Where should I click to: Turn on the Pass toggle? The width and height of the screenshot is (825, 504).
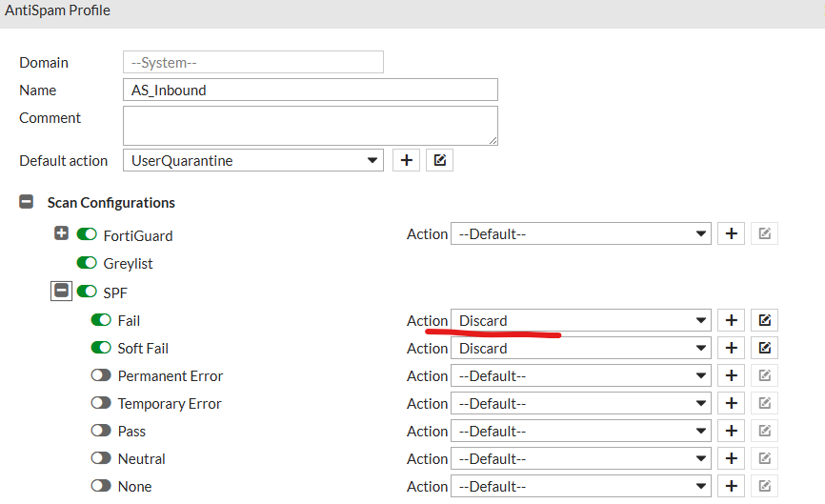[x=101, y=431]
